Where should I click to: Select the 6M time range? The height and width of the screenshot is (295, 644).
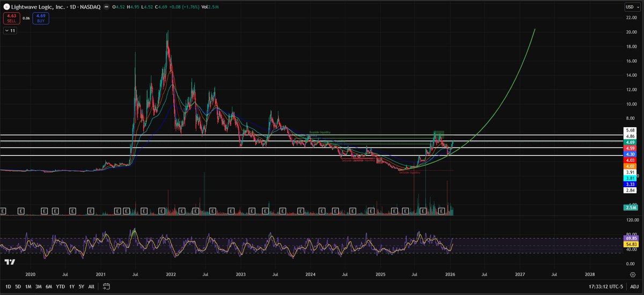49,286
